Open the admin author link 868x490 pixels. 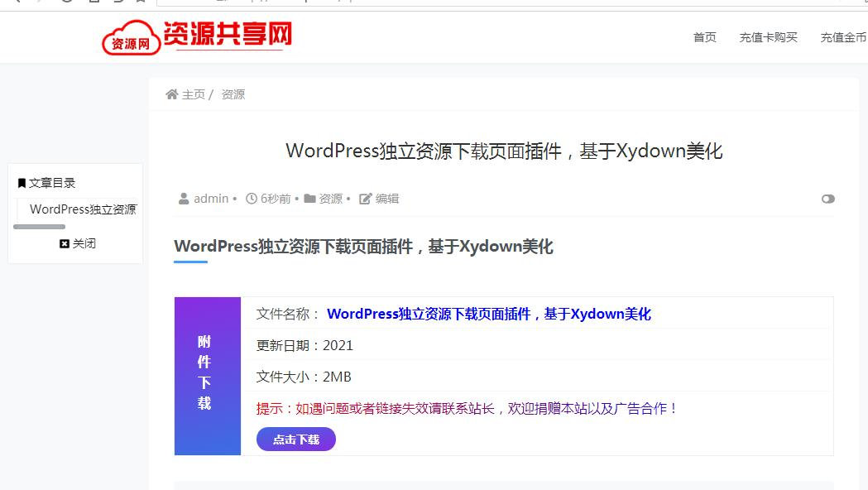tap(211, 198)
